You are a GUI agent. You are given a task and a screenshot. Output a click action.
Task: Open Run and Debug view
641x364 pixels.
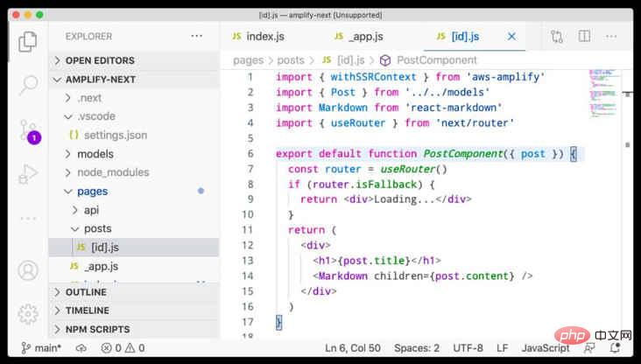click(28, 174)
